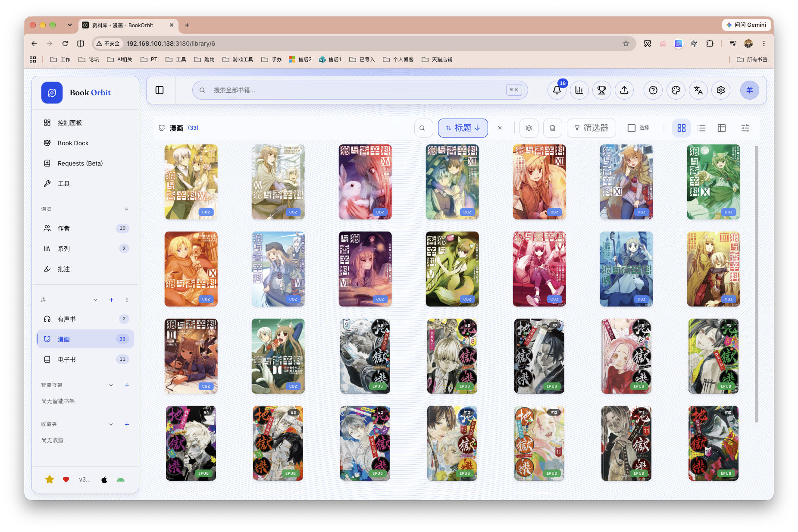
Task: Open 作者 authors in sidebar
Action: (85, 228)
